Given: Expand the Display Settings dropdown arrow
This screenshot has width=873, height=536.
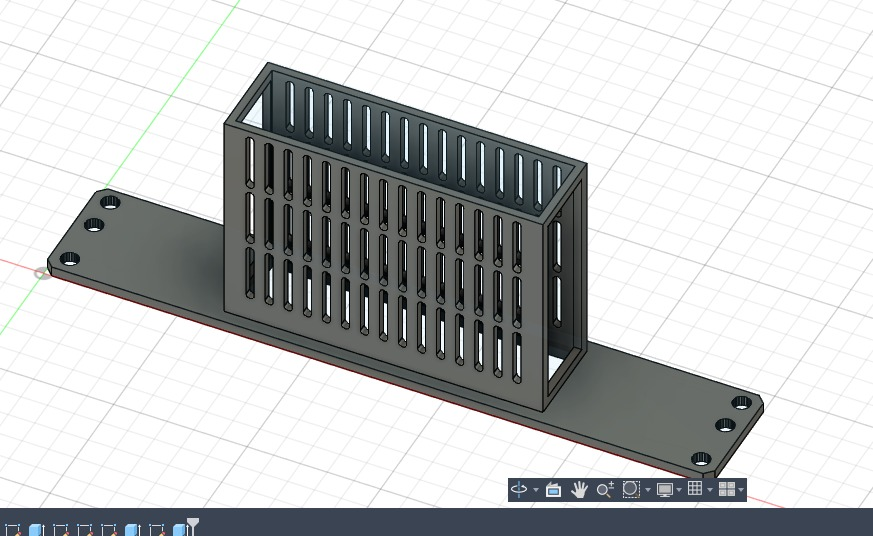Looking at the screenshot, I should [x=679, y=490].
